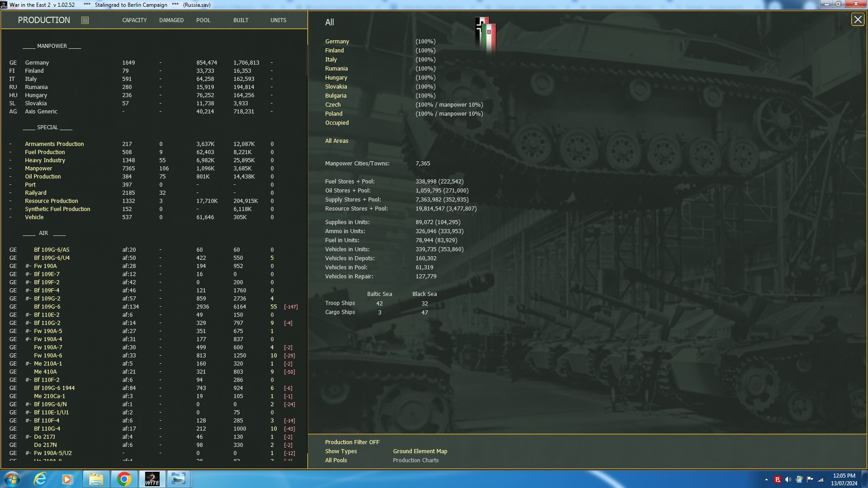Select the Production Charts menu option
Viewport: 868px width, 488px height.
(415, 460)
